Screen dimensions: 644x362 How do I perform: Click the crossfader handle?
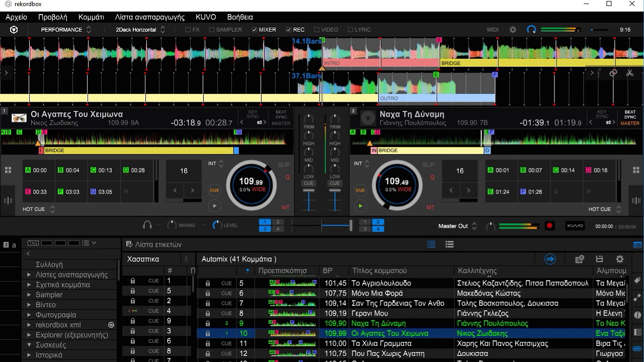(x=351, y=226)
